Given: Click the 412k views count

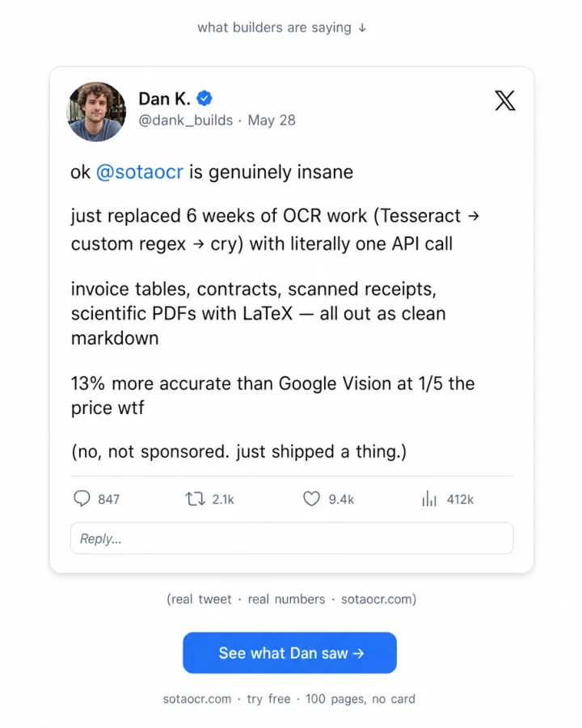Looking at the screenshot, I should pyautogui.click(x=460, y=500).
